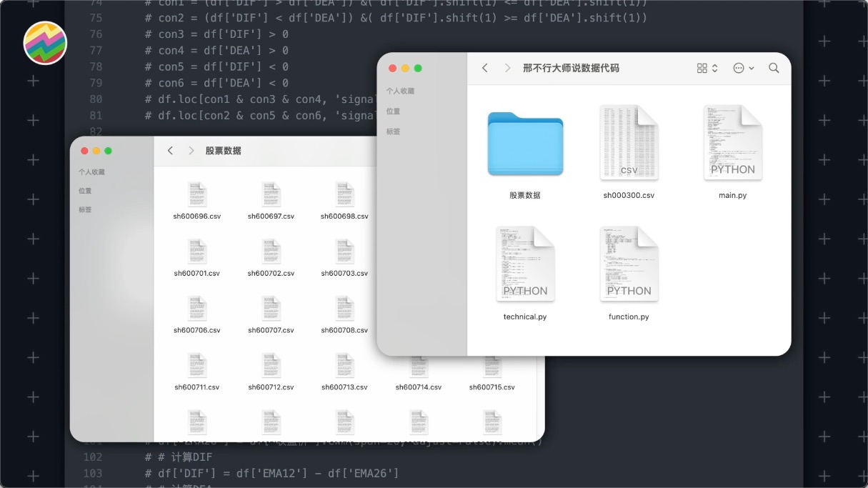Click back arrow in 股票数据 window

[170, 151]
